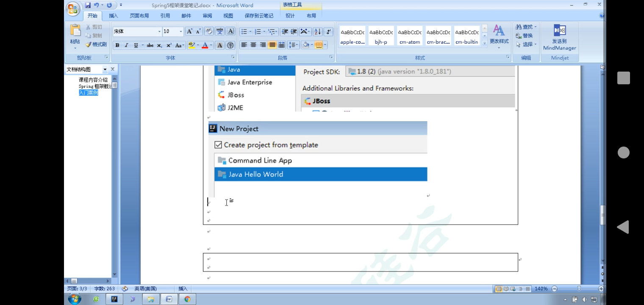This screenshot has width=644, height=305.
Task: Switch to the 审阅 ribbon tab
Action: pos(207,16)
